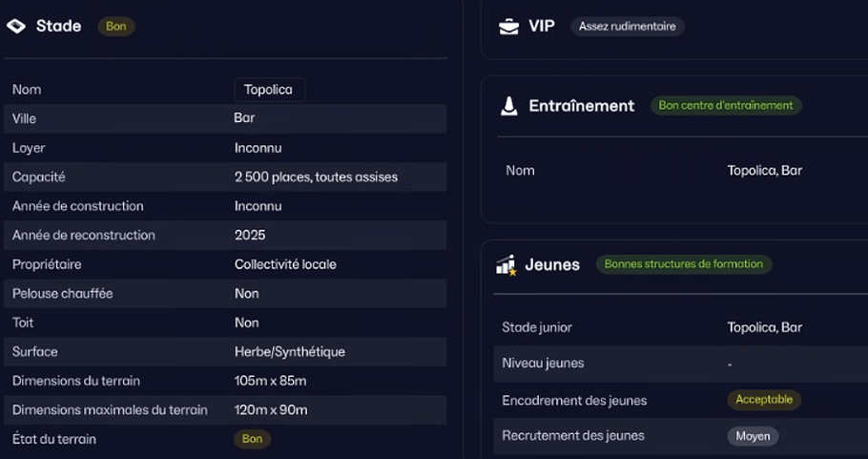Click the 'Propriétaire' row label
The image size is (868, 459).
pyautogui.click(x=47, y=264)
